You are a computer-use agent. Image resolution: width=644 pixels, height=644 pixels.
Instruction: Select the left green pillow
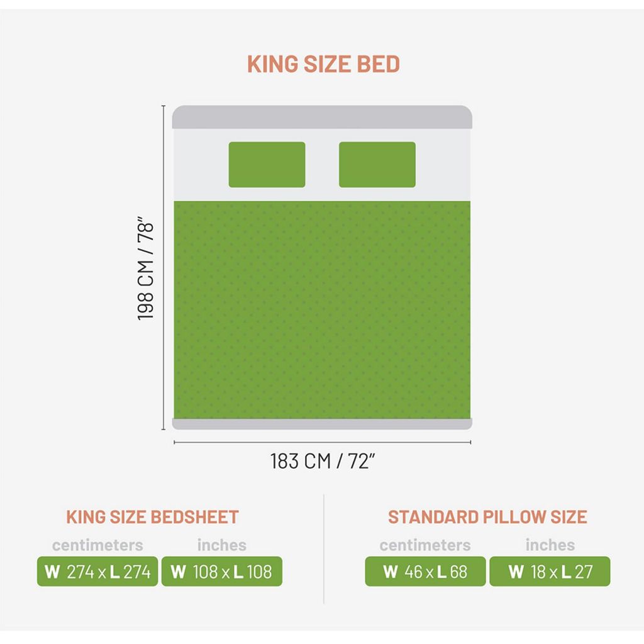267,165
